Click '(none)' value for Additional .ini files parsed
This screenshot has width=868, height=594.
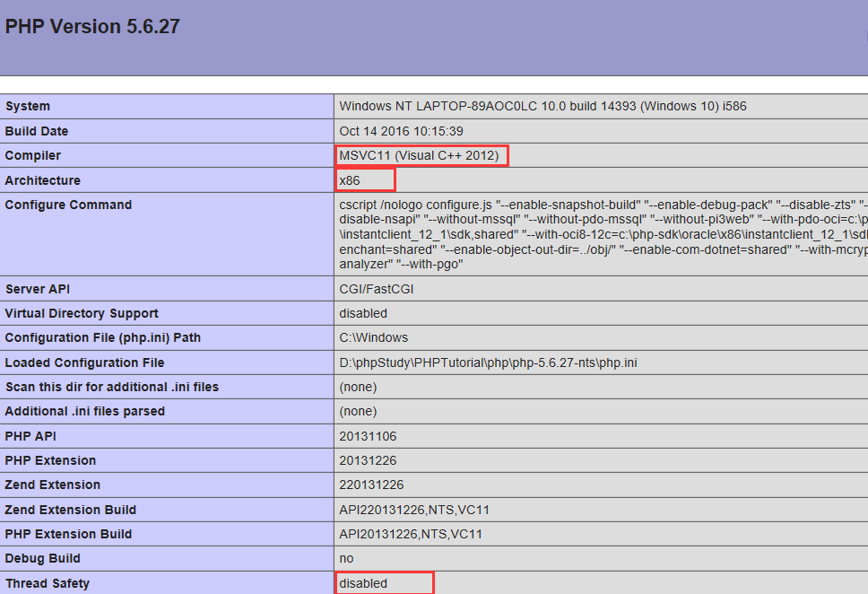click(x=358, y=412)
